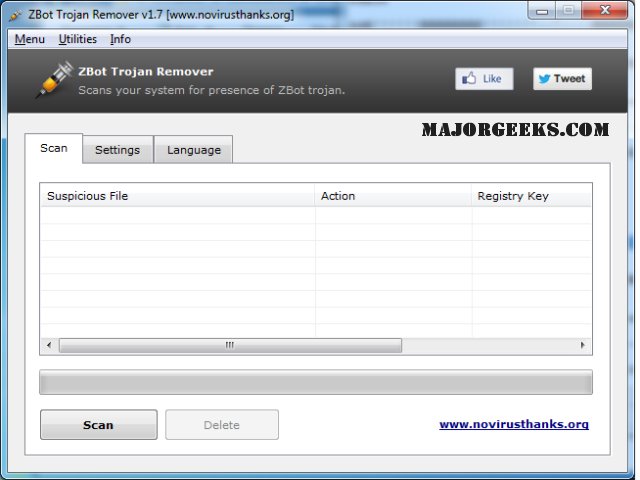Close the ZBot Trojan Remover window
Viewport: 640px width, 480px height.
pyautogui.click(x=605, y=11)
